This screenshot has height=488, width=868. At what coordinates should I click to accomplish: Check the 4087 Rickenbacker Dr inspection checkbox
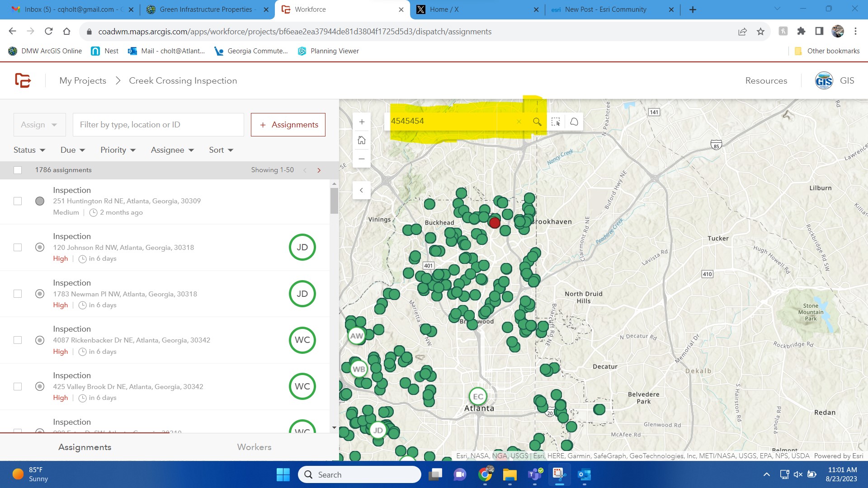18,340
